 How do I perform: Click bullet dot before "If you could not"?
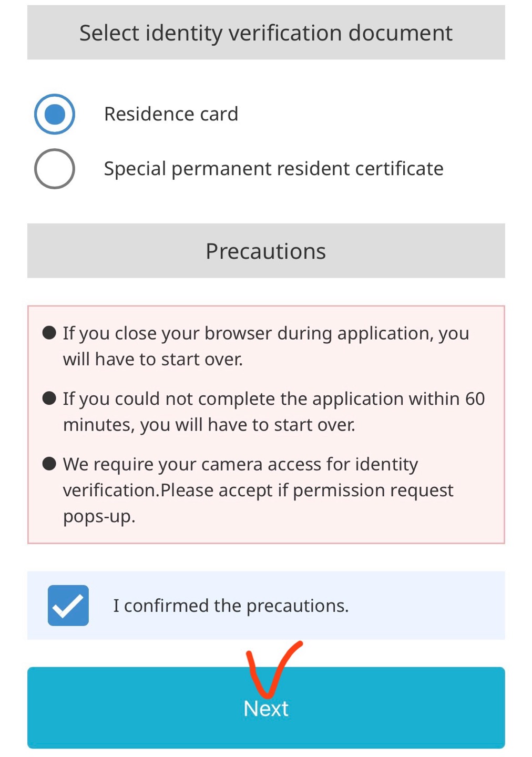[x=49, y=398]
